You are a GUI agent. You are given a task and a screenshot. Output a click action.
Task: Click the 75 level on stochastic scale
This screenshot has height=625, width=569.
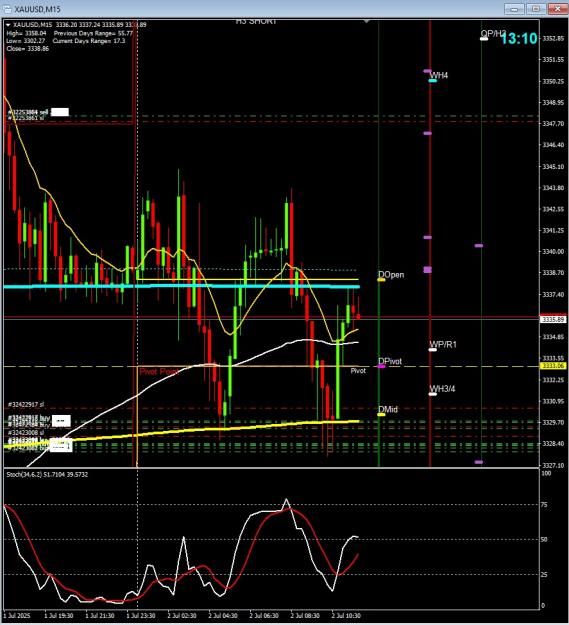[544, 505]
